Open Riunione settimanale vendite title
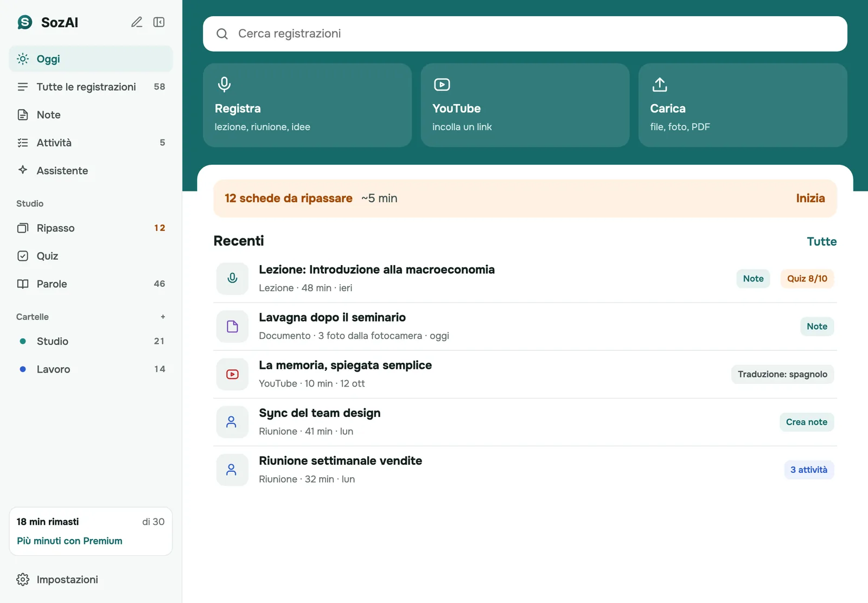 coord(340,460)
